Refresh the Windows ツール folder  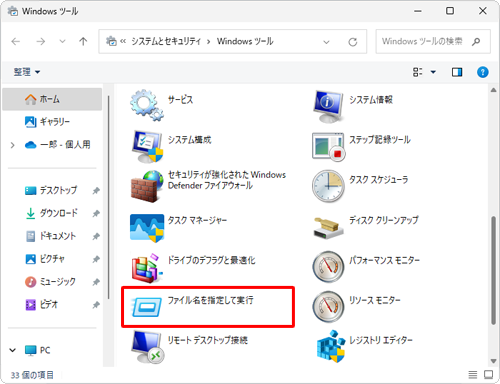[x=353, y=42]
